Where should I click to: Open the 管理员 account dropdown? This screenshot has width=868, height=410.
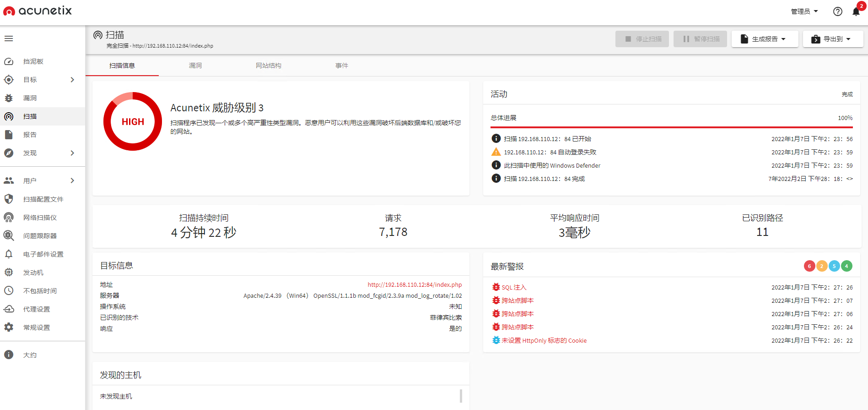coord(804,11)
